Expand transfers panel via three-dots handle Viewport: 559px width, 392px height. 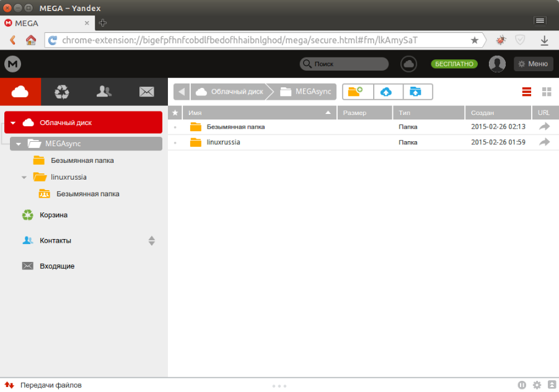tap(279, 386)
